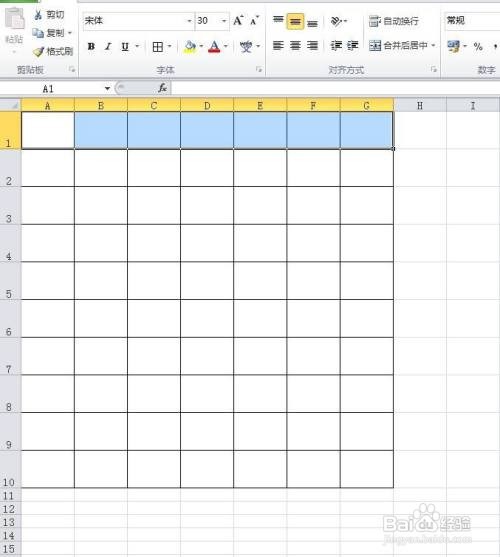Click cell G10
The width and height of the screenshot is (500, 557).
[366, 469]
